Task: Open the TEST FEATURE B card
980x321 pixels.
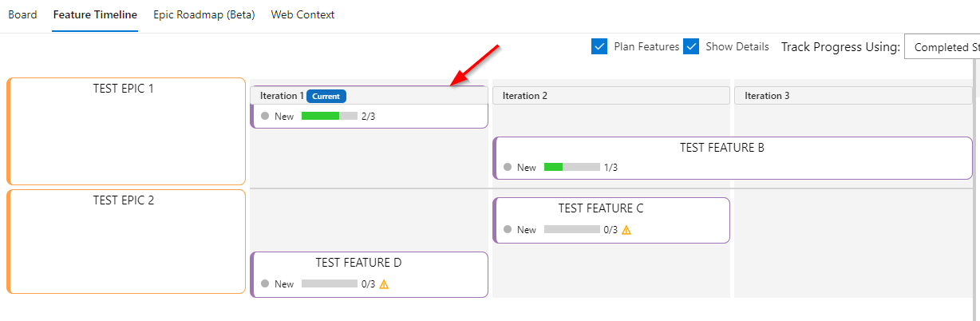Action: tap(733, 158)
